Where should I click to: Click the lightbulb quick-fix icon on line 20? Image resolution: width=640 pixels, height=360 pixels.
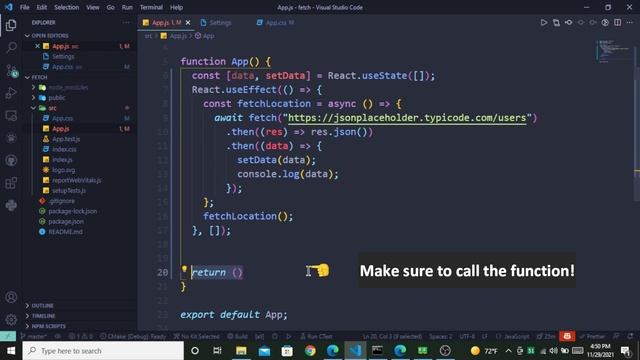pos(184,269)
